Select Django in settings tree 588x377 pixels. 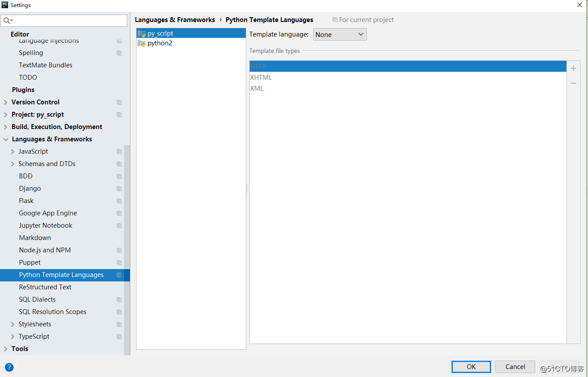point(30,188)
